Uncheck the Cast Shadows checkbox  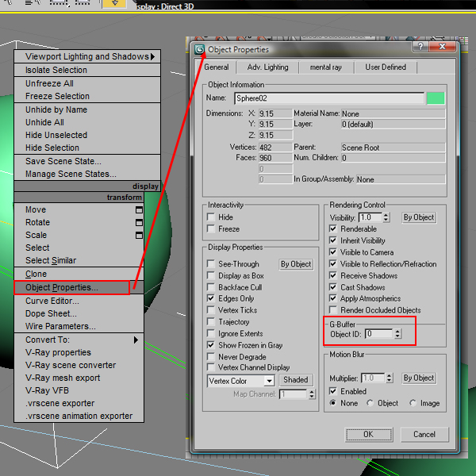pyautogui.click(x=334, y=287)
